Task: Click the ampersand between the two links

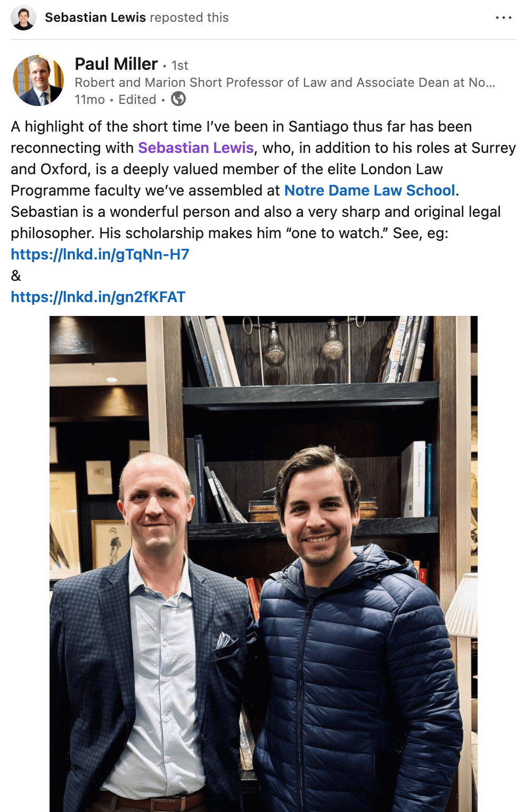Action: tap(16, 275)
